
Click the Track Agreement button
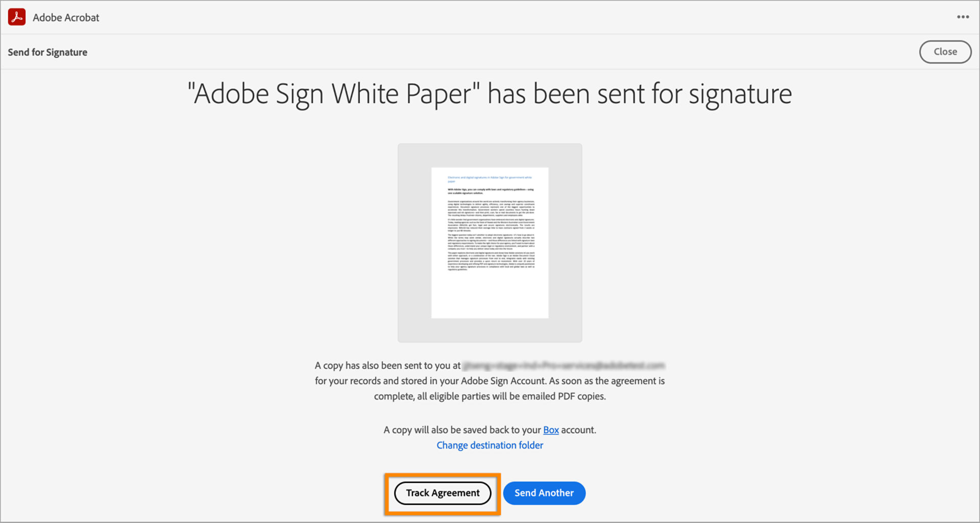pyautogui.click(x=443, y=493)
